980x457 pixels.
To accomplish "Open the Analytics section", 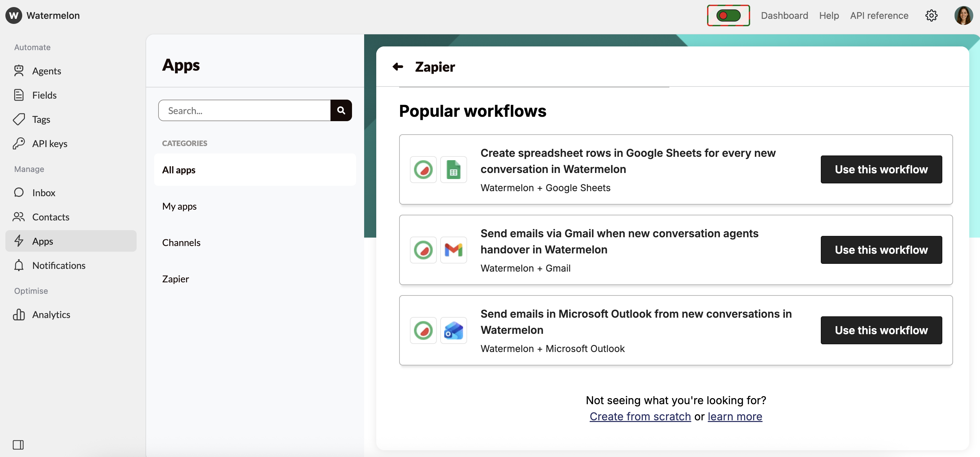I will 51,314.
